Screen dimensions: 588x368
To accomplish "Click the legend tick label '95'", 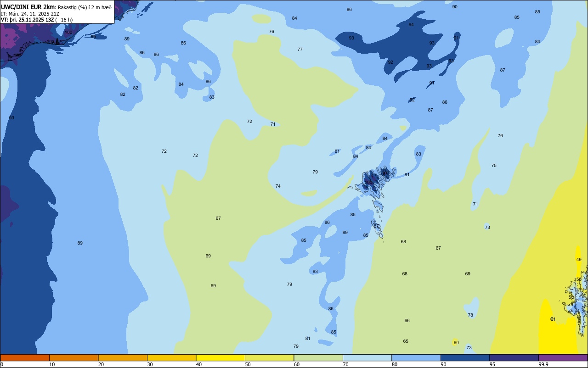I will pyautogui.click(x=492, y=364).
